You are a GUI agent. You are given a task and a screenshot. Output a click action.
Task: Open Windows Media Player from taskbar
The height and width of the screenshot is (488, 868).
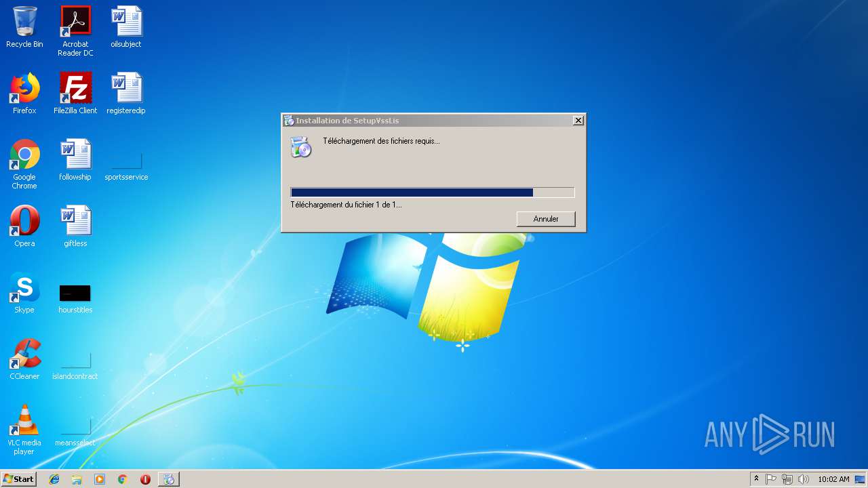[100, 479]
